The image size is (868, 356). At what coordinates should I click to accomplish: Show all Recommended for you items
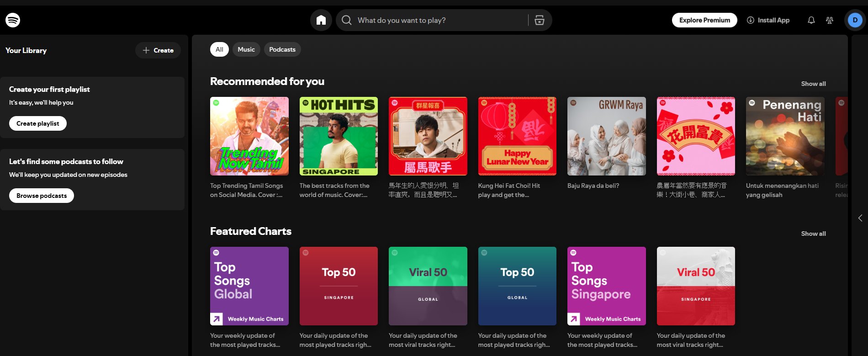(x=813, y=84)
